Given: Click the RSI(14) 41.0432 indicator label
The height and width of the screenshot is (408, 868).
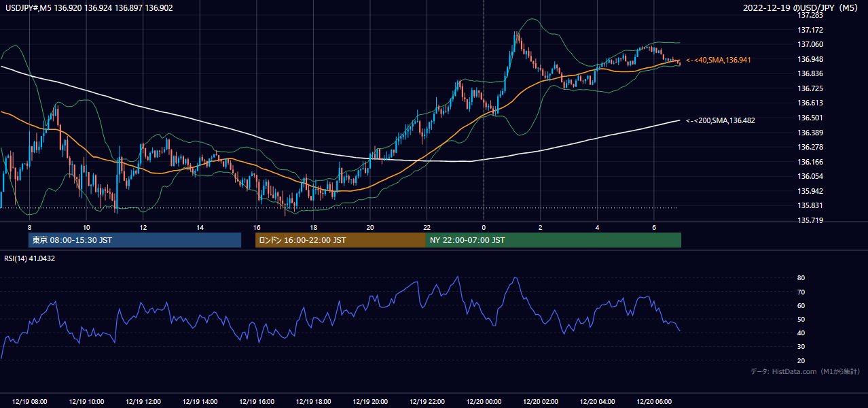Looking at the screenshot, I should 30,258.
